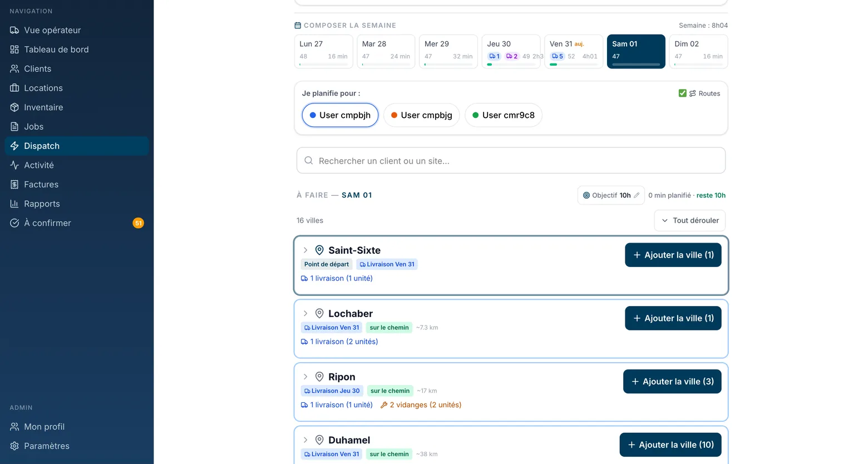Viewport: 868px width, 464px height.
Task: Click the Dispatch lightning icon
Action: [x=14, y=146]
